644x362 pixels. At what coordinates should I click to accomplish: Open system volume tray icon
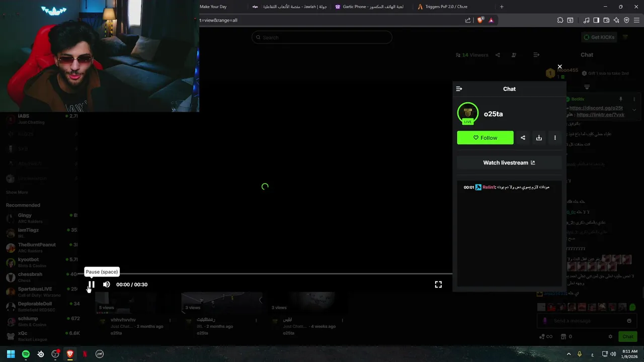pyautogui.click(x=613, y=354)
